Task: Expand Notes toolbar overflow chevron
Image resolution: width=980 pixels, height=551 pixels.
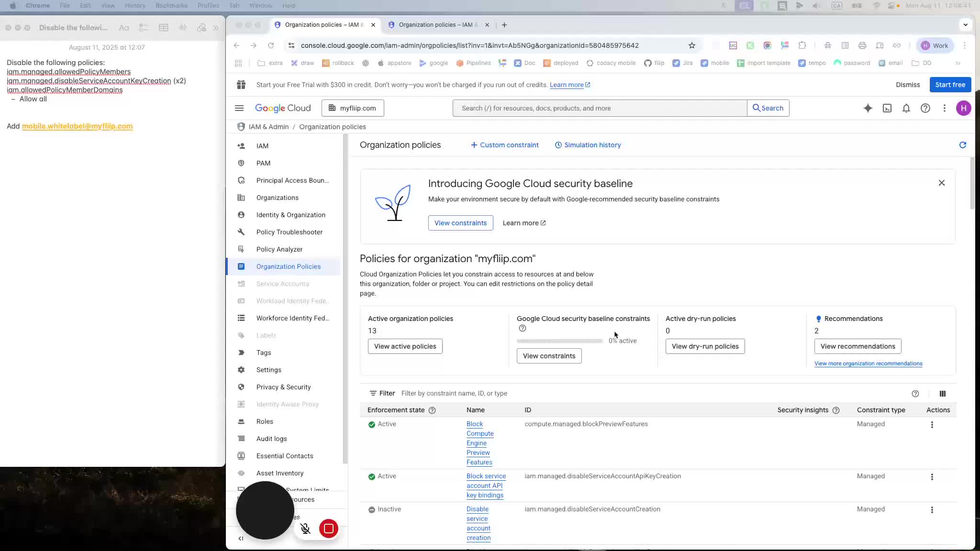Action: pos(216,28)
